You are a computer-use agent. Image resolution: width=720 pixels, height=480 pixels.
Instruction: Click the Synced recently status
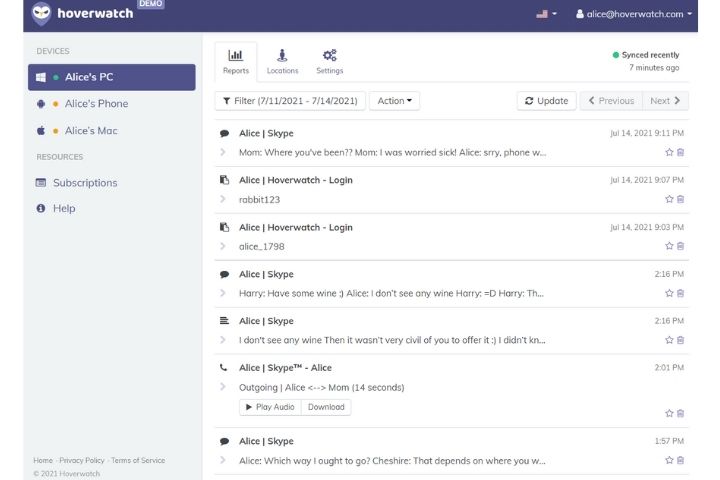tap(646, 55)
